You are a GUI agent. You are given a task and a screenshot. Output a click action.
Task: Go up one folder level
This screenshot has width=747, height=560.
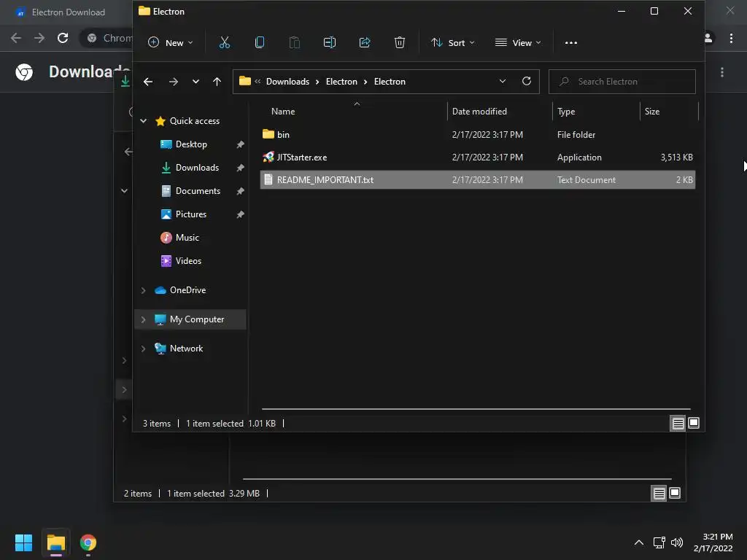(x=217, y=82)
